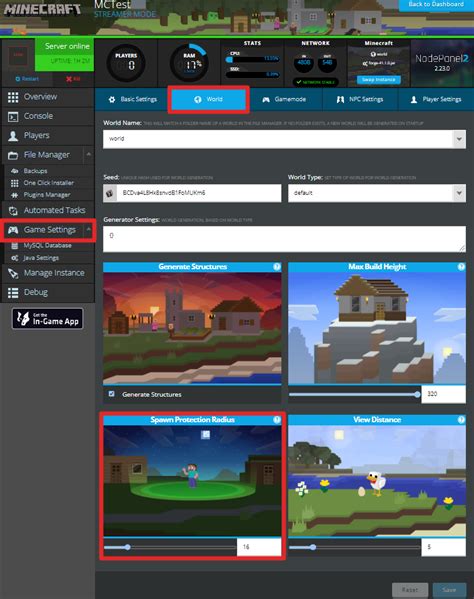Click the Seed input field

click(199, 193)
